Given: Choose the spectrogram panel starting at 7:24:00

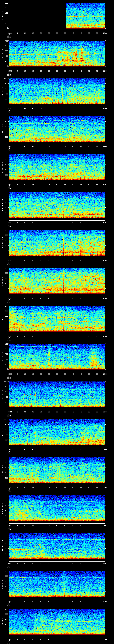Looking at the screenshot, I should 57,584.
